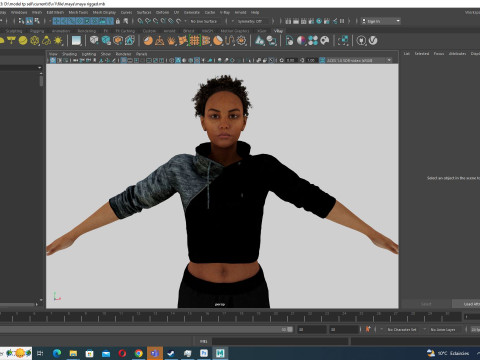Click the orange flame-shaped V-Ray shelf icon
This screenshot has width=480, height=360.
tap(171, 41)
